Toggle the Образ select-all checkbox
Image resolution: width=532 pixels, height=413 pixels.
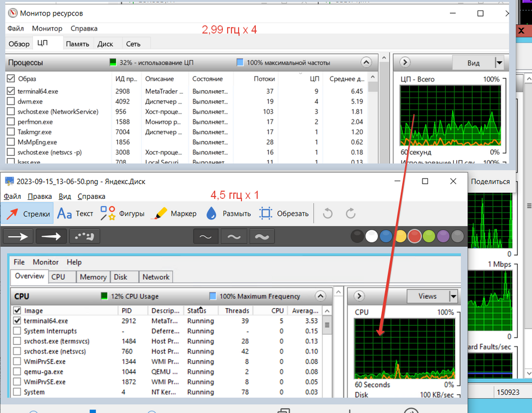pos(11,78)
